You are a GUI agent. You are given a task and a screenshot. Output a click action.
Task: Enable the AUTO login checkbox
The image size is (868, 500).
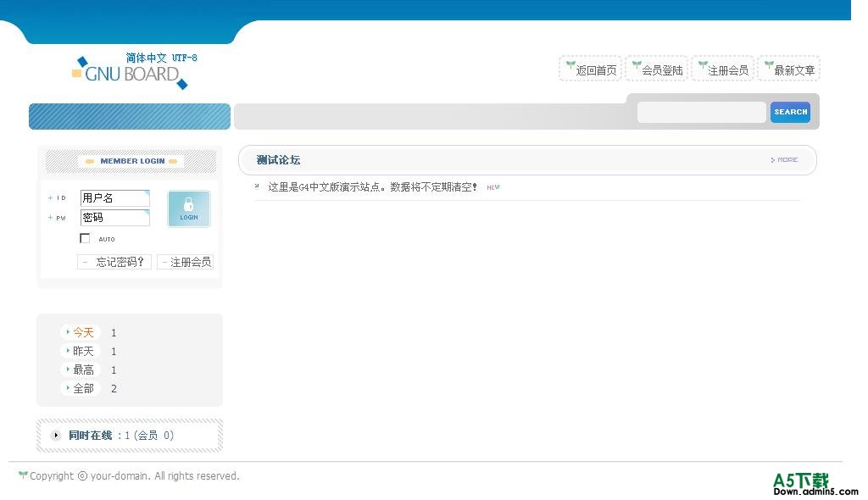click(85, 238)
